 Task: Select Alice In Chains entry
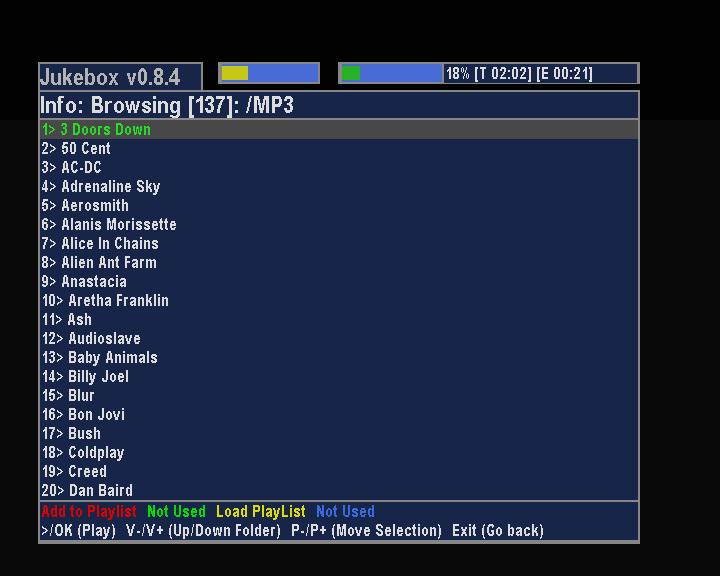coord(339,243)
